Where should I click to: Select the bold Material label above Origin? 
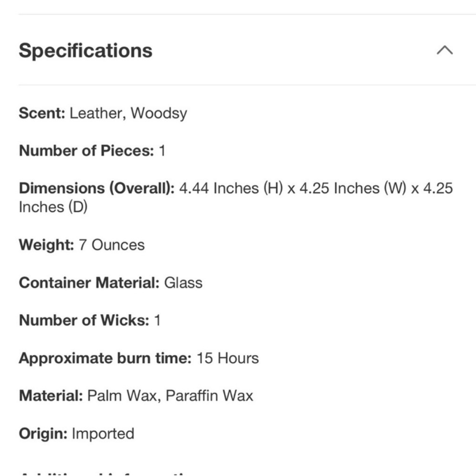coord(51,396)
